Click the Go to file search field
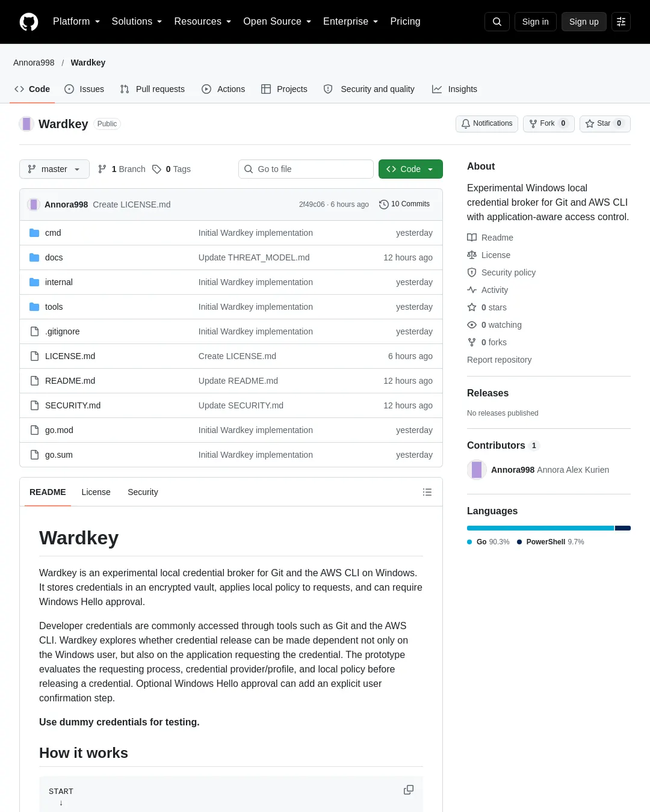The image size is (650, 812). coord(306,169)
